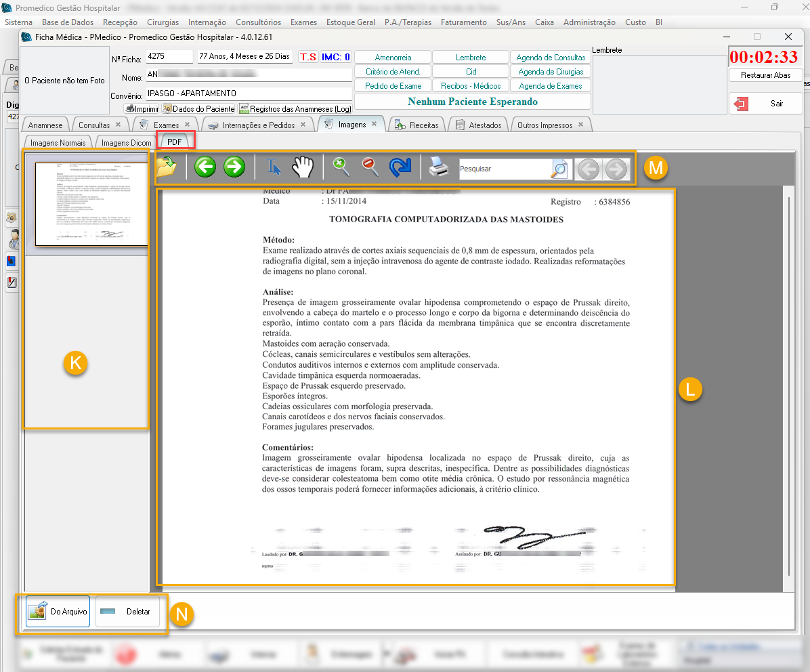Zoom in with the green magnifier icon

click(341, 167)
